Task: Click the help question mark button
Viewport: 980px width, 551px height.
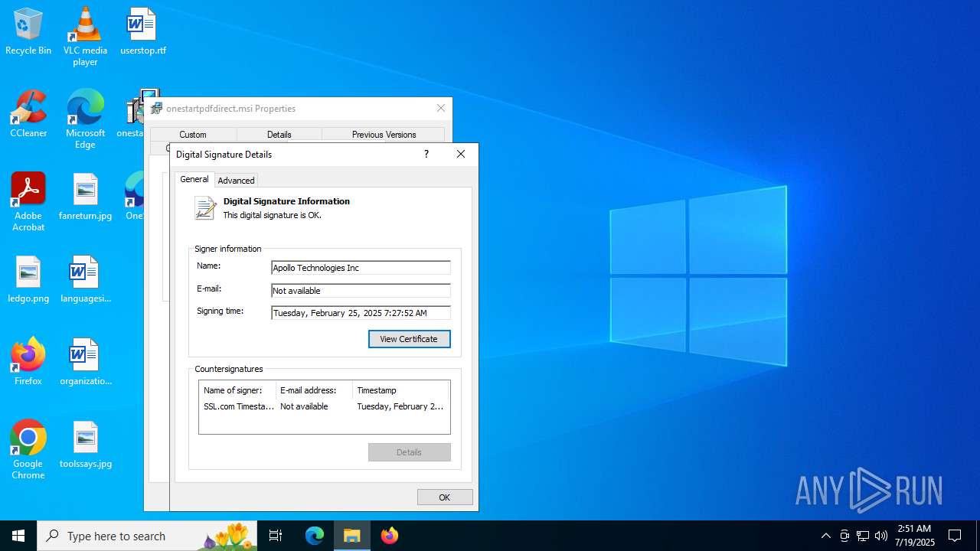Action: [x=426, y=154]
